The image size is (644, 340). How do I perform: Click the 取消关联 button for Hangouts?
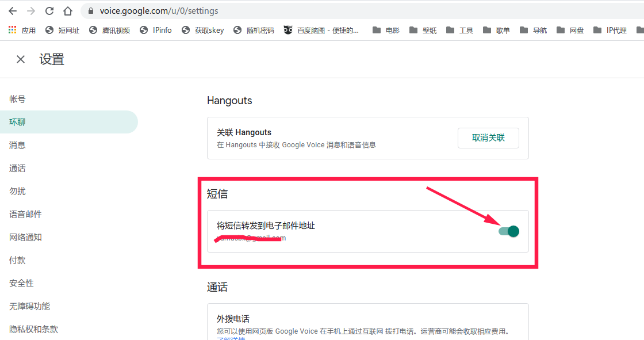click(x=488, y=137)
